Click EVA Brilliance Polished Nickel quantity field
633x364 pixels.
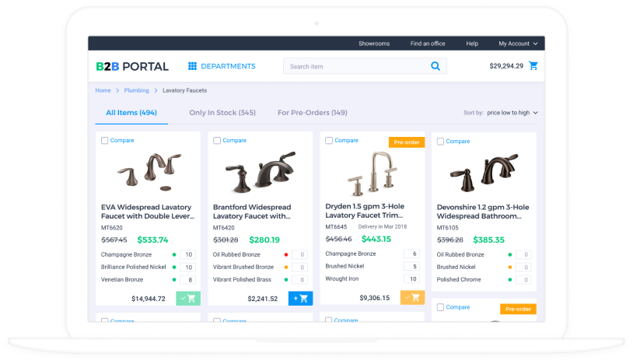click(x=188, y=267)
